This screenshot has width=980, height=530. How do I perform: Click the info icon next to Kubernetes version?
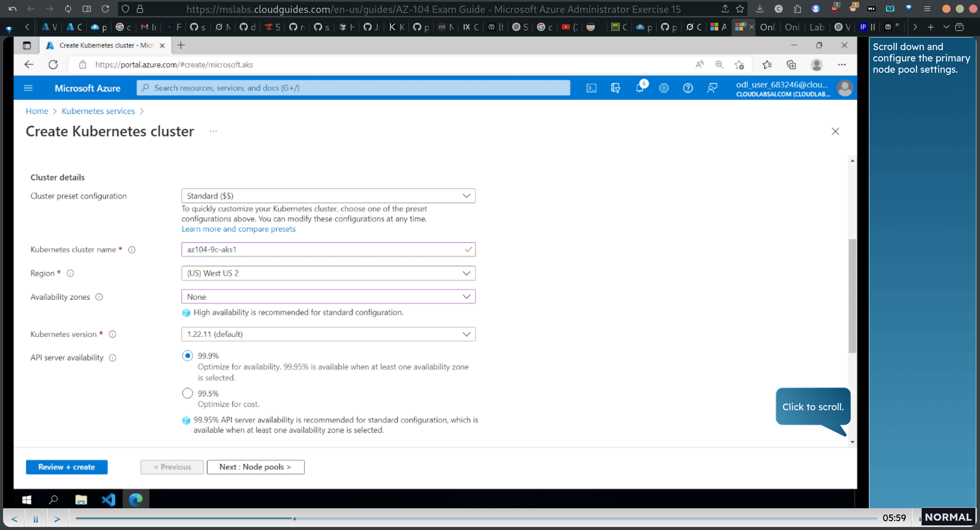tap(113, 334)
